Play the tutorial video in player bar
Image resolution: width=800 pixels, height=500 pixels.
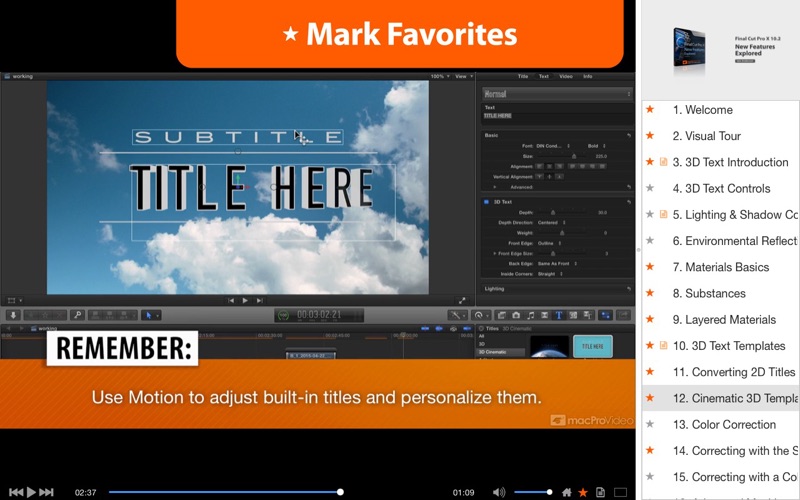[x=31, y=492]
